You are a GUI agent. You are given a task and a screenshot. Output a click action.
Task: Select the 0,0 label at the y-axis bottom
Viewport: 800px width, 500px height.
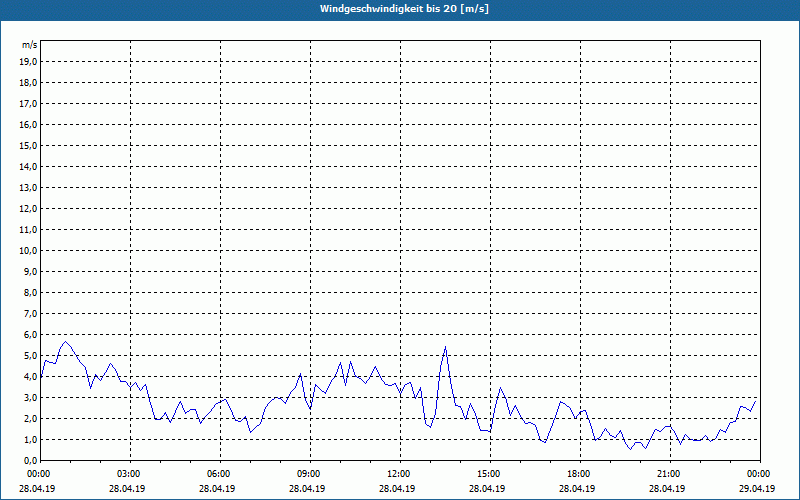(x=29, y=460)
